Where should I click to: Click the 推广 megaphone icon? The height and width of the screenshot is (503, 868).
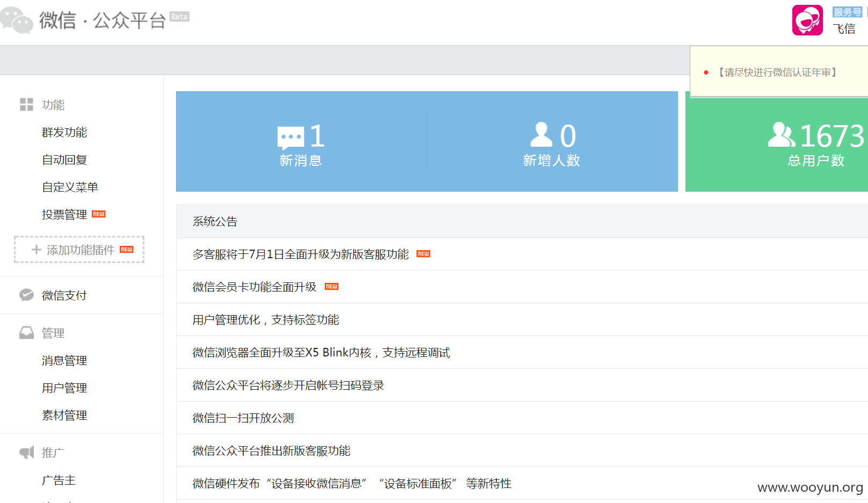click(x=27, y=452)
